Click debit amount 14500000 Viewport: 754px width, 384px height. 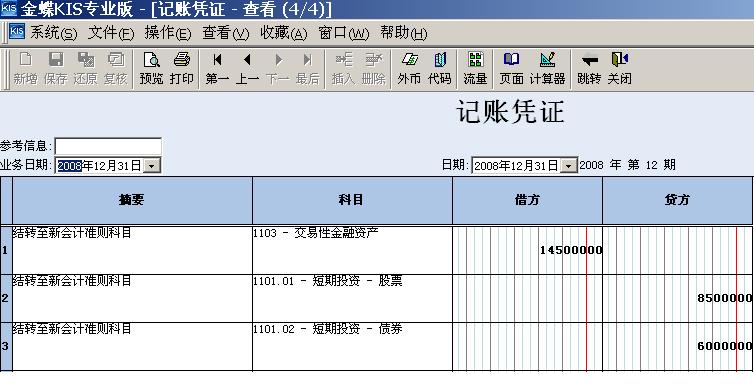(x=571, y=250)
